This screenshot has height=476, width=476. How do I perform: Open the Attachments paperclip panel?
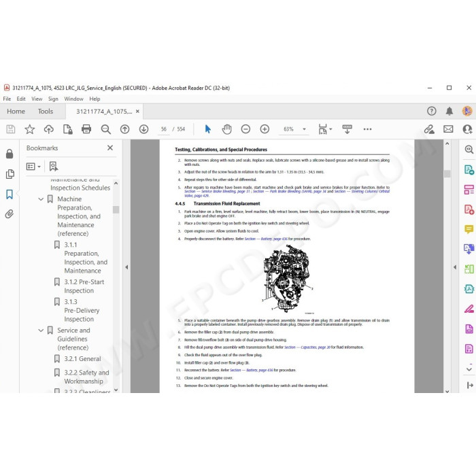coord(10,214)
